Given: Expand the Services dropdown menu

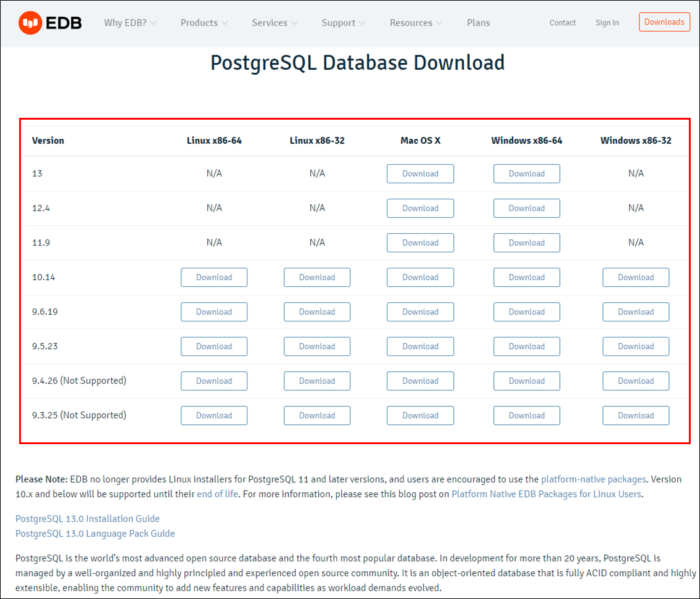Looking at the screenshot, I should [x=274, y=23].
